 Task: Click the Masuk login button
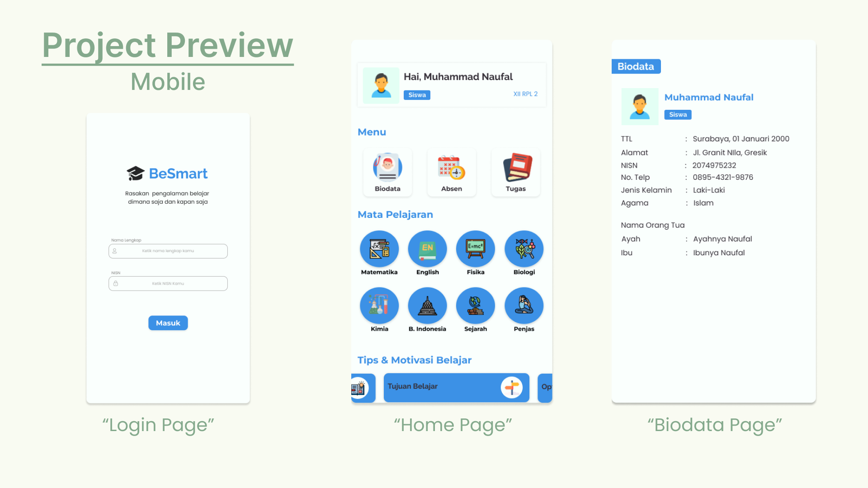[x=168, y=323]
